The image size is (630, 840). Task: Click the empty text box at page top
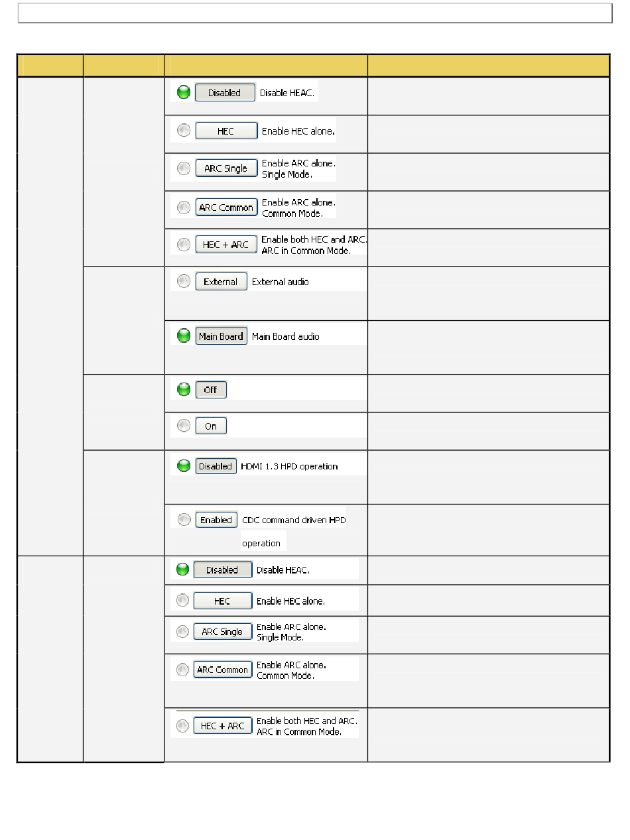314,13
